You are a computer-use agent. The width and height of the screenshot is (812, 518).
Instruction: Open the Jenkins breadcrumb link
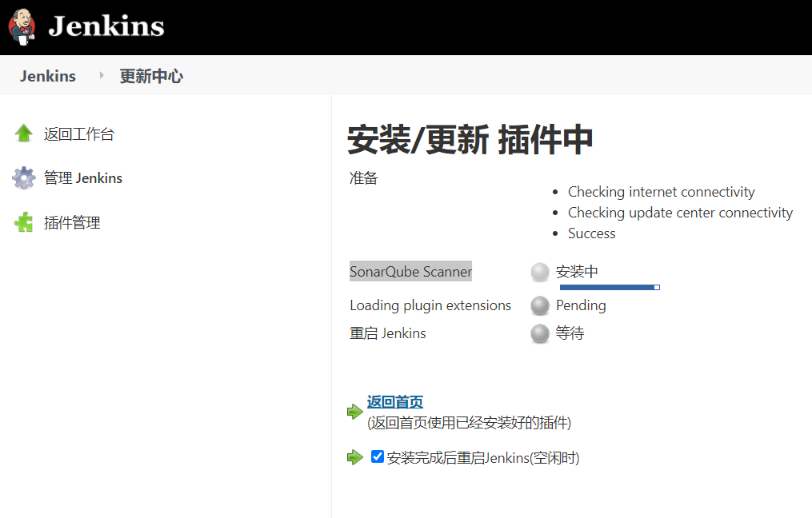click(48, 76)
